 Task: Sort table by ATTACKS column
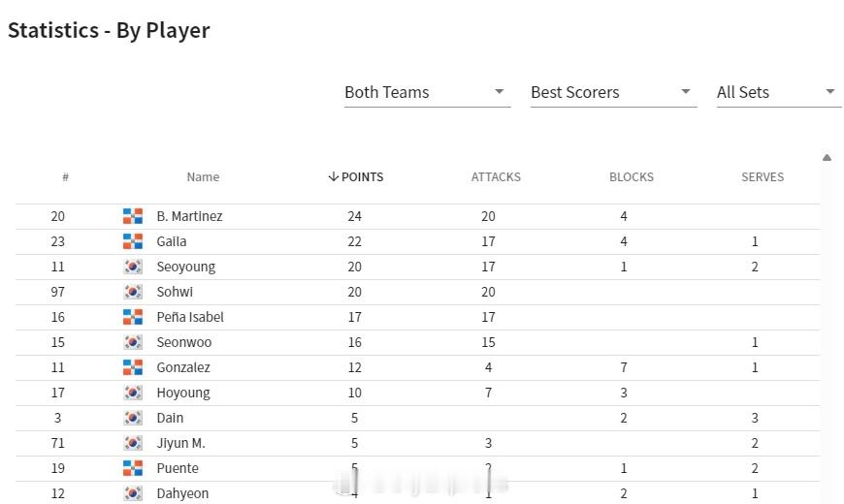point(496,177)
